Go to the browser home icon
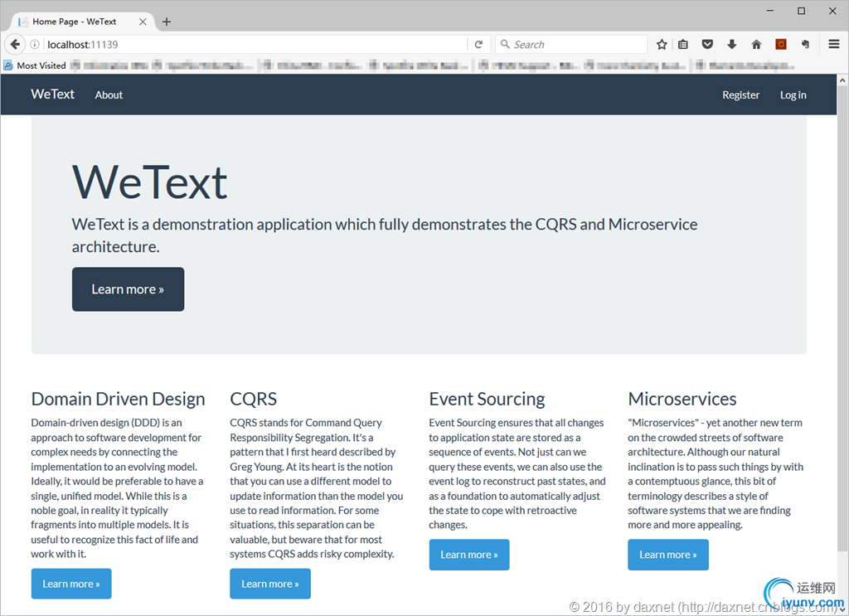The height and width of the screenshot is (616, 849). coord(756,45)
